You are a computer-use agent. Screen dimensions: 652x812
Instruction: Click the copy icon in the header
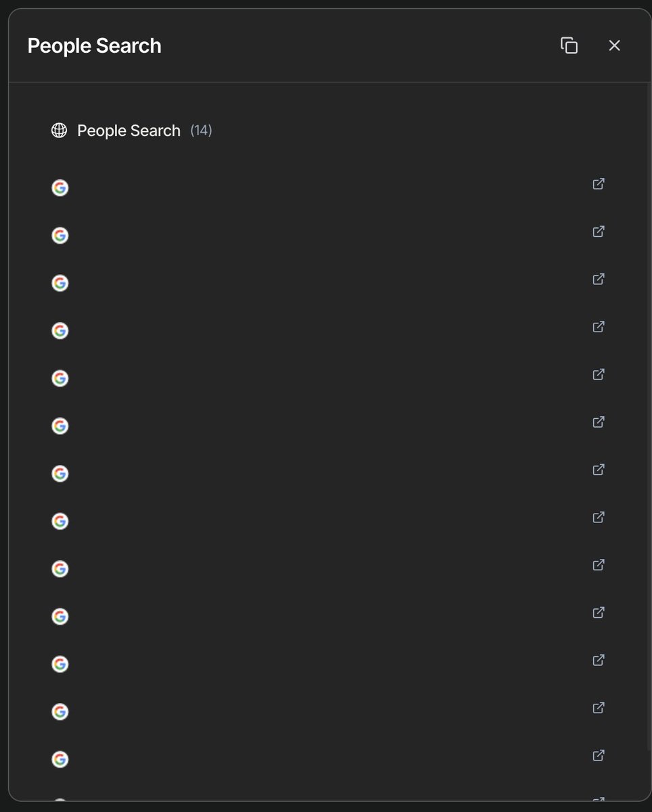(569, 45)
